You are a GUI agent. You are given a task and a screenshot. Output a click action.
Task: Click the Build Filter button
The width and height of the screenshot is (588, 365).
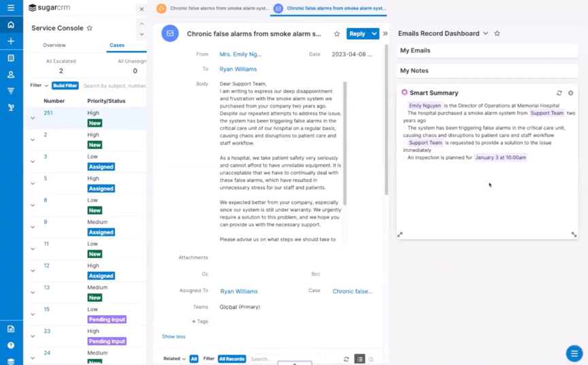(x=65, y=86)
